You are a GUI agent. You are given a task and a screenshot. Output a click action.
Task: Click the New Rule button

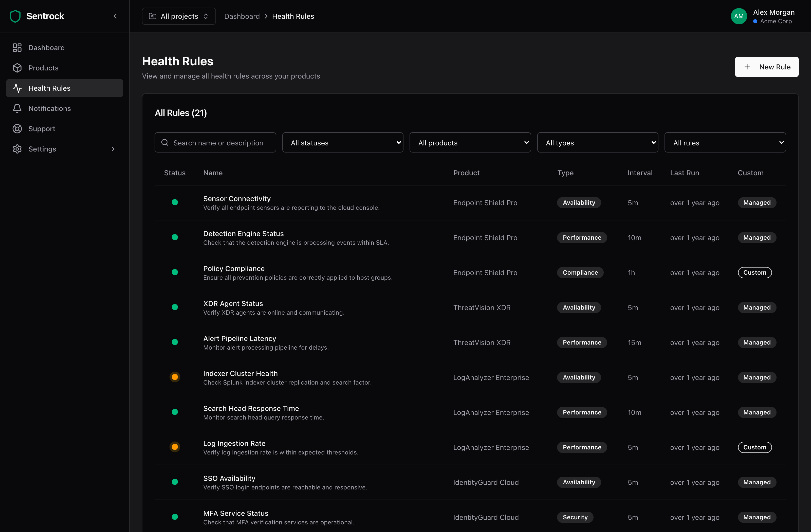[766, 67]
